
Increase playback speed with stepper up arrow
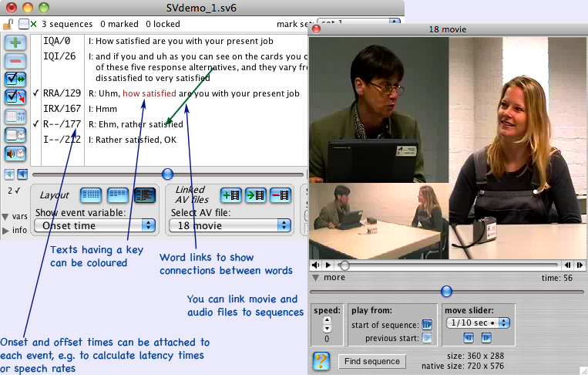(x=327, y=320)
